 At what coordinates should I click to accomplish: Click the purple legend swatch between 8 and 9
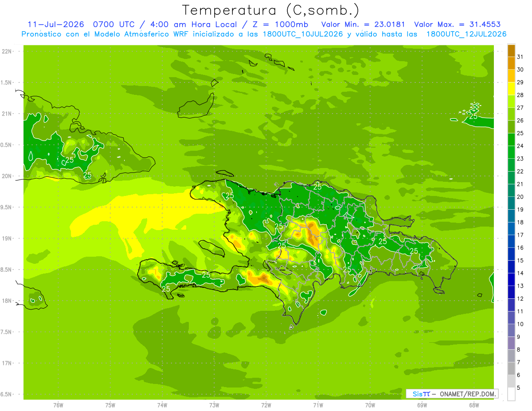tap(511, 344)
